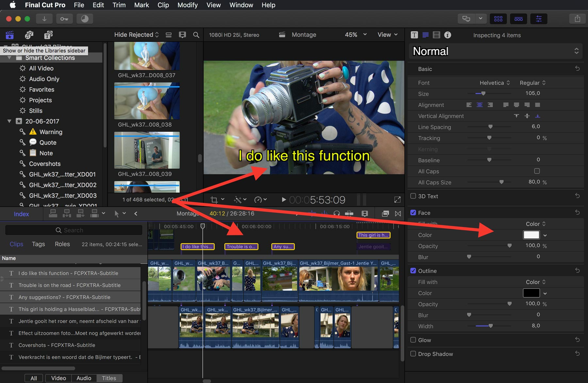Screen dimensions: 588x383
Task: Open the Titles and Generators sidebar
Action: coord(48,35)
